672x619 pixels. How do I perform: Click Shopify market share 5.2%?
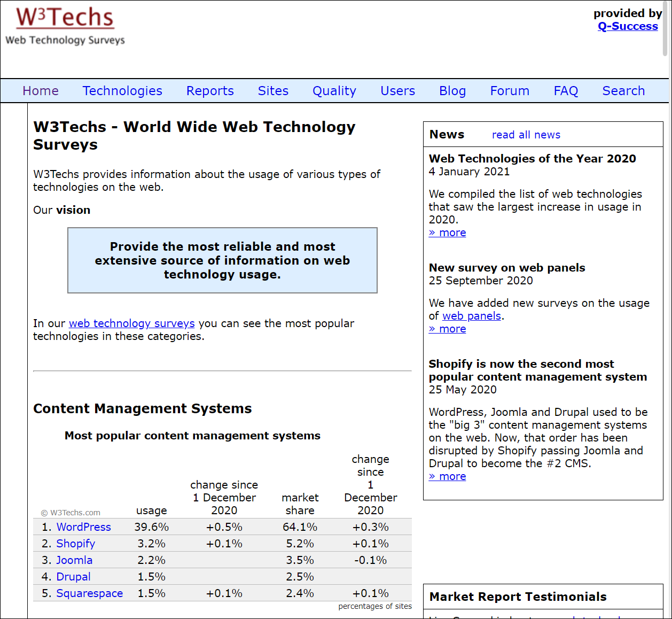pyautogui.click(x=300, y=544)
